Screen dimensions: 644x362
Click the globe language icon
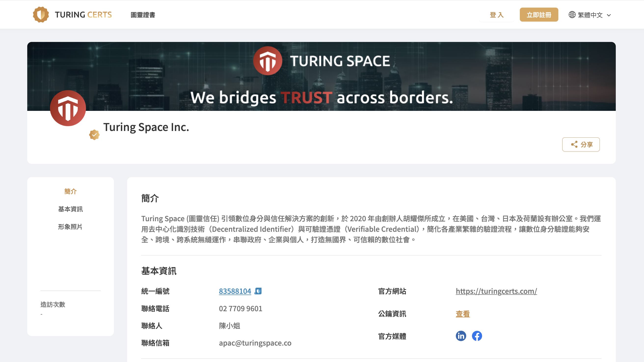(x=572, y=15)
